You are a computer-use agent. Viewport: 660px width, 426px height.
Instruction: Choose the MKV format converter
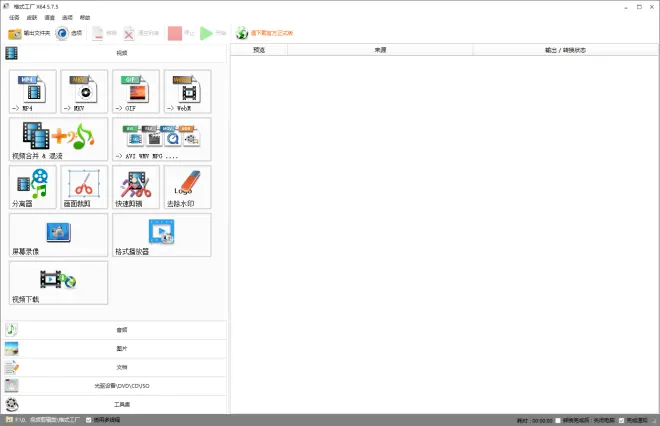tap(84, 91)
